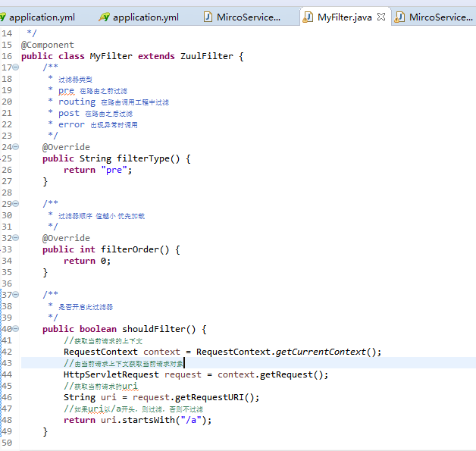Click the word post in the comment

coord(69,114)
